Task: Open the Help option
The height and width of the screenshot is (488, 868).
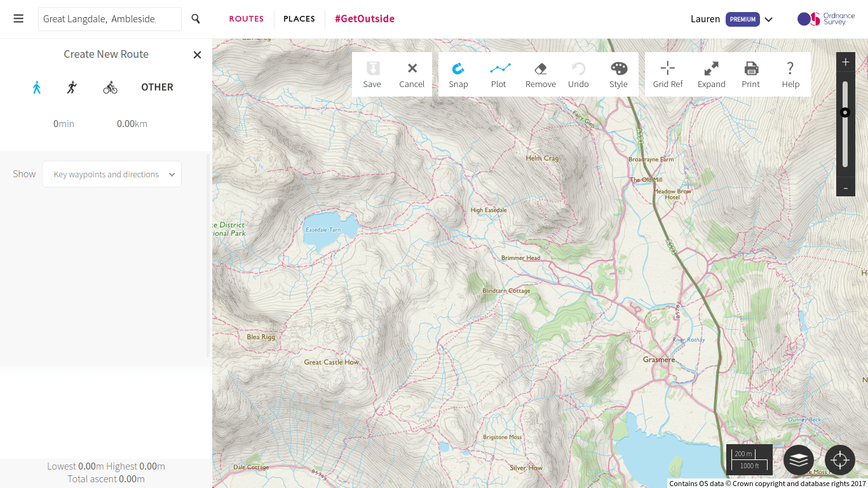Action: 790,74
